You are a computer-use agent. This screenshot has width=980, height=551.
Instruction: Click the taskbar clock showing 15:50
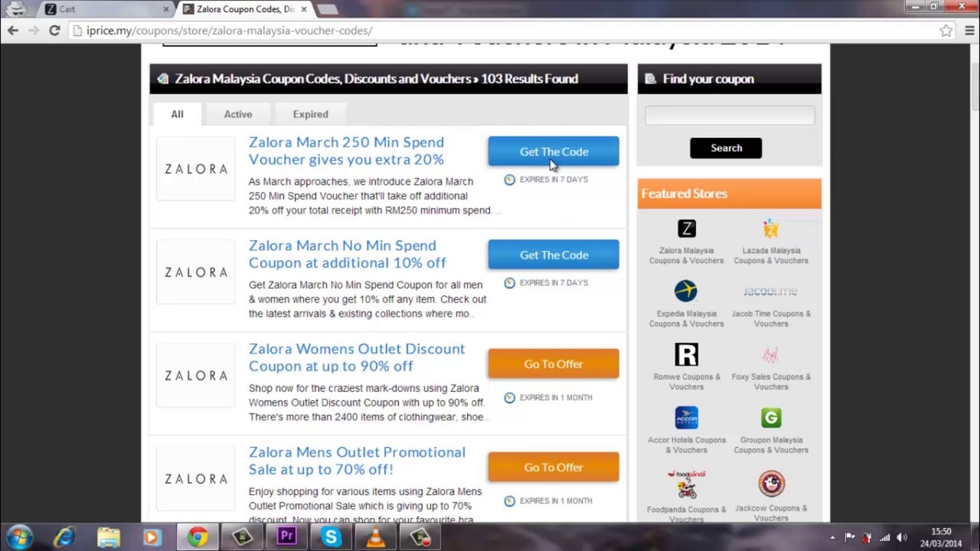tap(941, 537)
